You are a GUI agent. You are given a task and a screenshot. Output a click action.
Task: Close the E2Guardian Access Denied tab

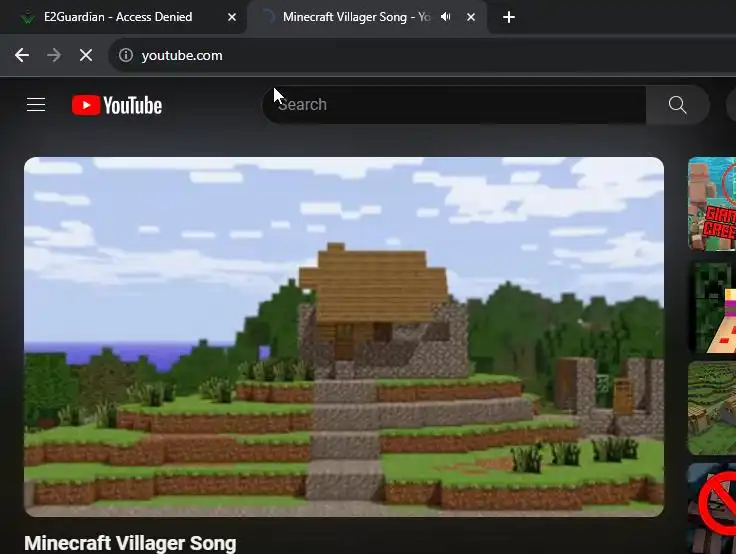click(232, 17)
